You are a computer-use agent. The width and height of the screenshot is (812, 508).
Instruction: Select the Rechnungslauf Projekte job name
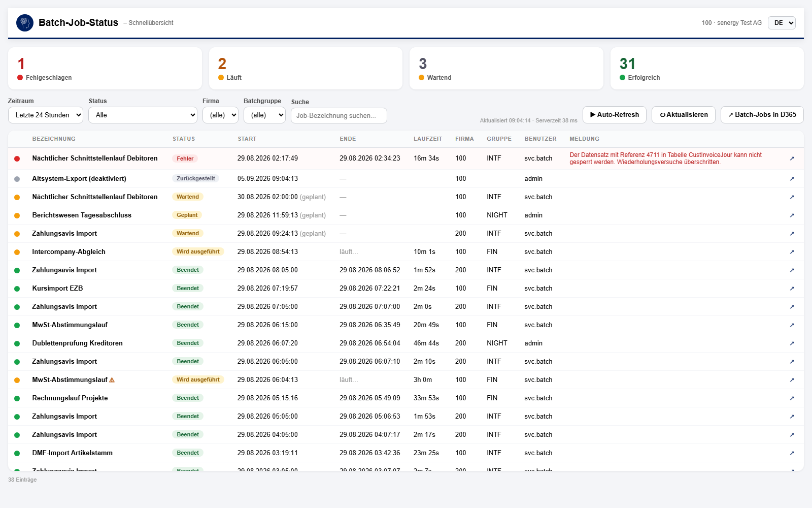coord(70,398)
